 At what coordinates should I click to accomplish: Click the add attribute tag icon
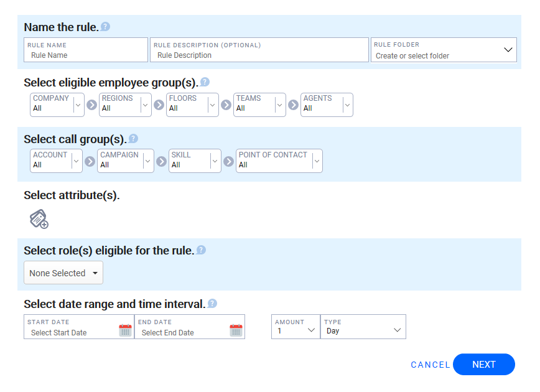(x=39, y=219)
